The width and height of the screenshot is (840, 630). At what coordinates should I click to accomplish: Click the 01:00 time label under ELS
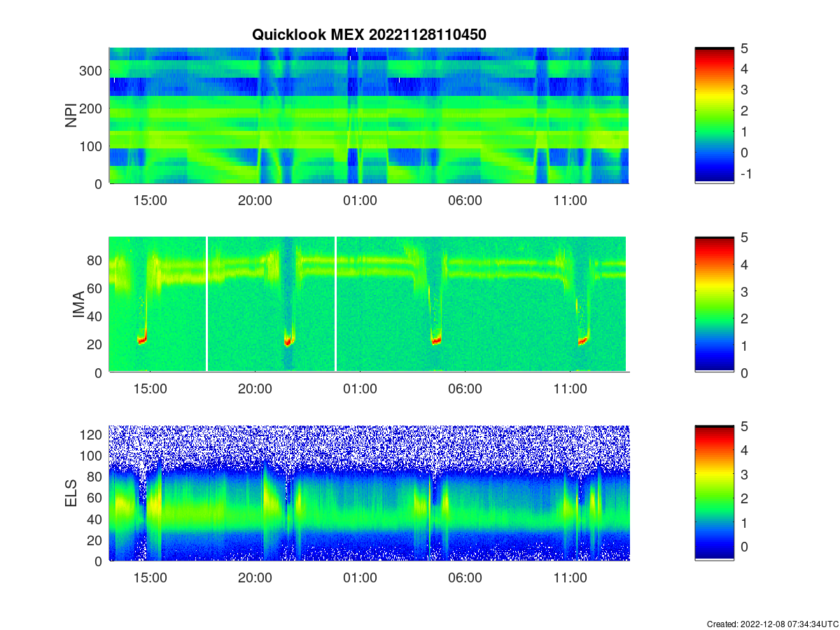point(360,578)
